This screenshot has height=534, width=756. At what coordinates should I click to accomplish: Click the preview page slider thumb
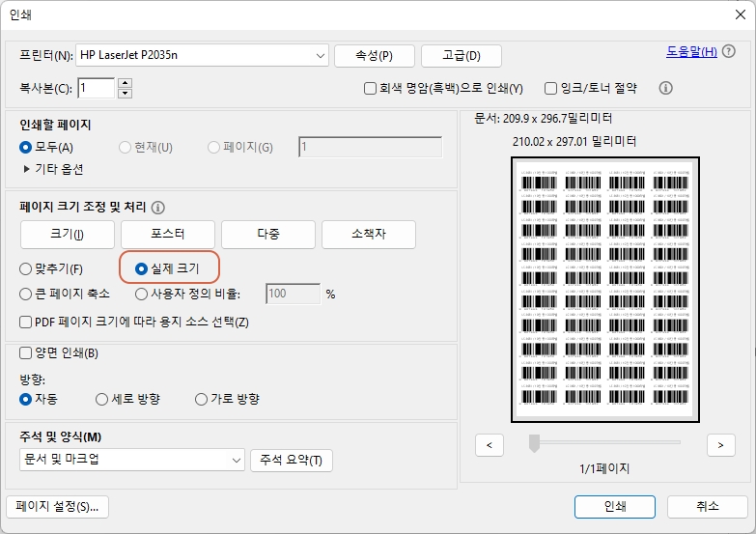click(534, 443)
